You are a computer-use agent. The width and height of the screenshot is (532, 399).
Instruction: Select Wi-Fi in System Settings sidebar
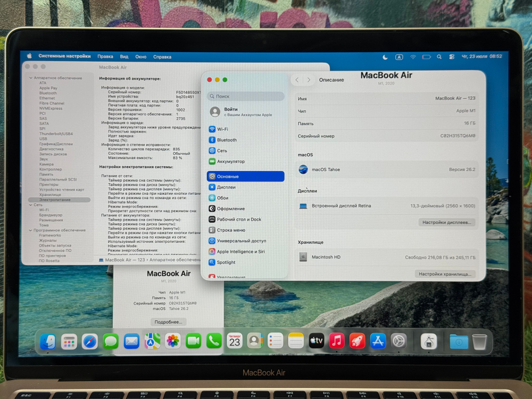[x=246, y=129]
